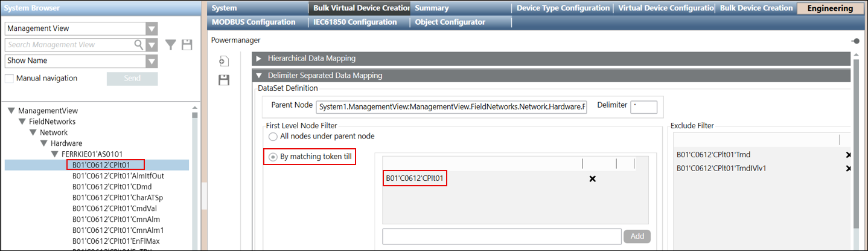Image resolution: width=868 pixels, height=251 pixels.
Task: Open the Show Name dropdown
Action: point(152,60)
